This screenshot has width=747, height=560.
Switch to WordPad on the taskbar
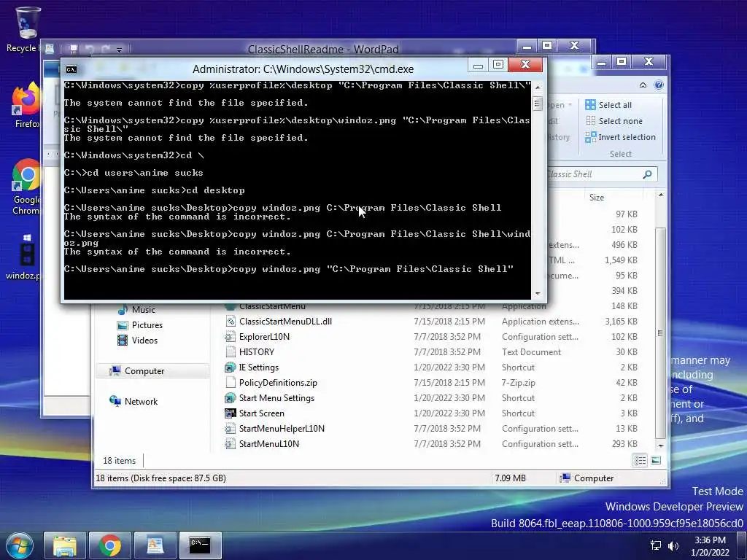pos(155,545)
